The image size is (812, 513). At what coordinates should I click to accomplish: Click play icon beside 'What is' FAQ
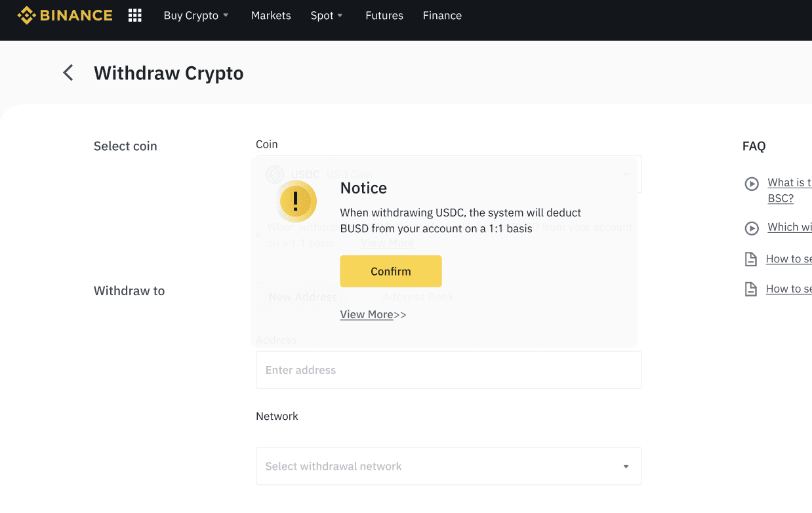752,184
